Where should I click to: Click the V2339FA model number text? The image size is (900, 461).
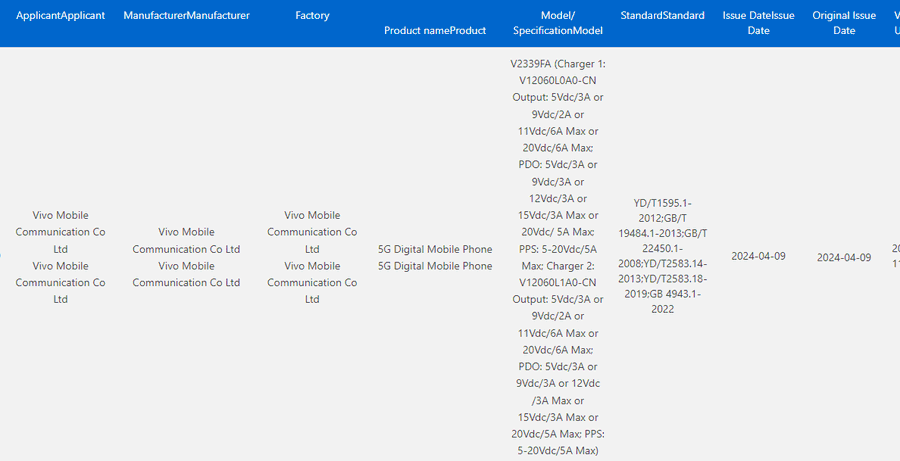tap(538, 63)
